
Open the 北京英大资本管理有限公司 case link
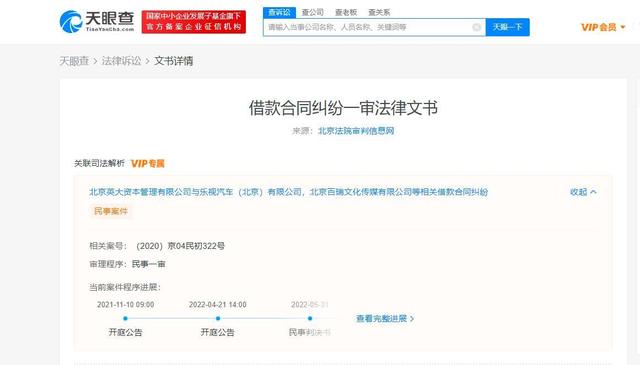click(x=289, y=192)
